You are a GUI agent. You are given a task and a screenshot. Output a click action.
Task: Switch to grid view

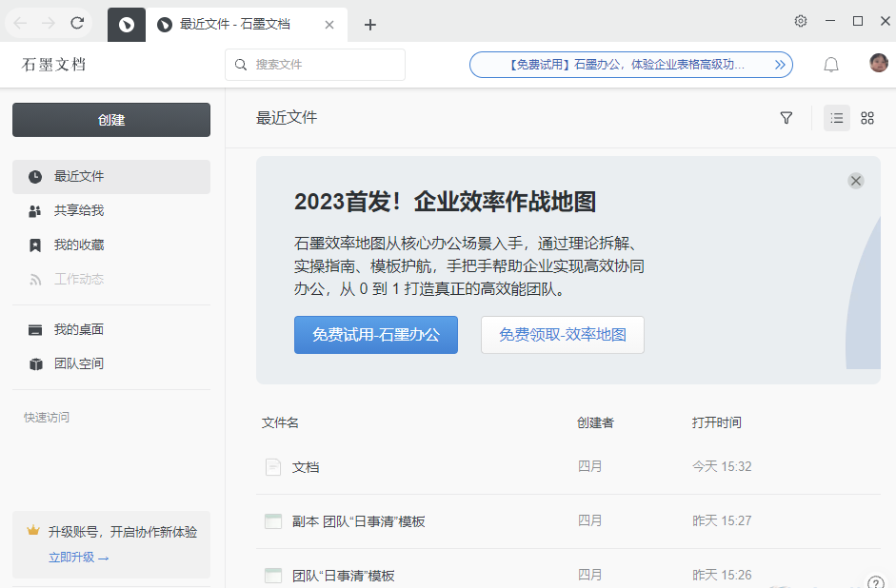pos(867,118)
